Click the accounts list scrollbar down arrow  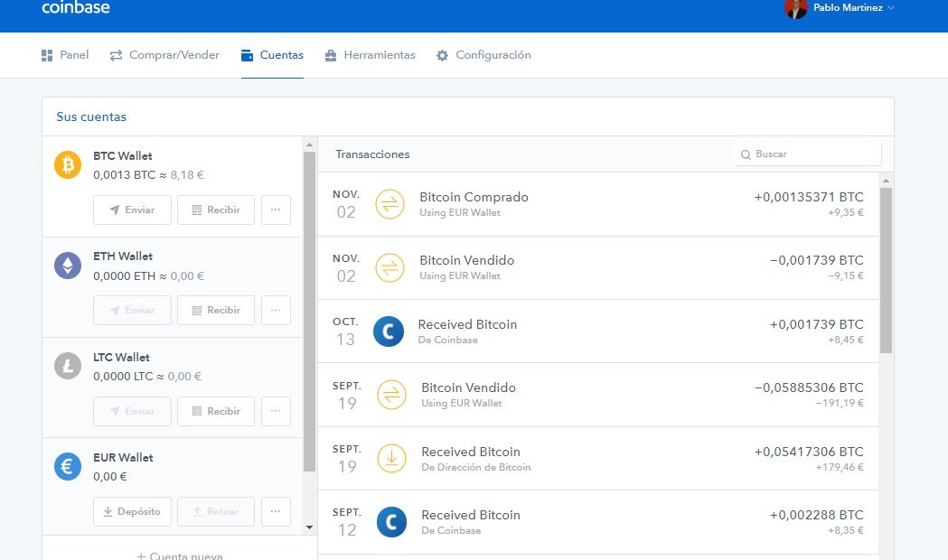309,527
